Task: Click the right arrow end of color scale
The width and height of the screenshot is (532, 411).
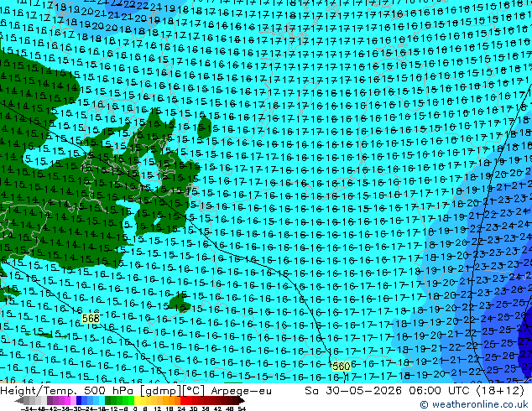Action: (x=242, y=400)
